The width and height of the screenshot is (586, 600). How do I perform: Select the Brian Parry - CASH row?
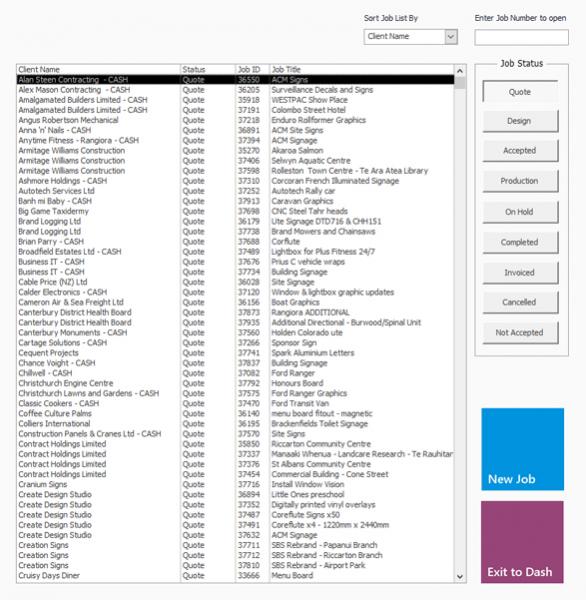[235, 242]
